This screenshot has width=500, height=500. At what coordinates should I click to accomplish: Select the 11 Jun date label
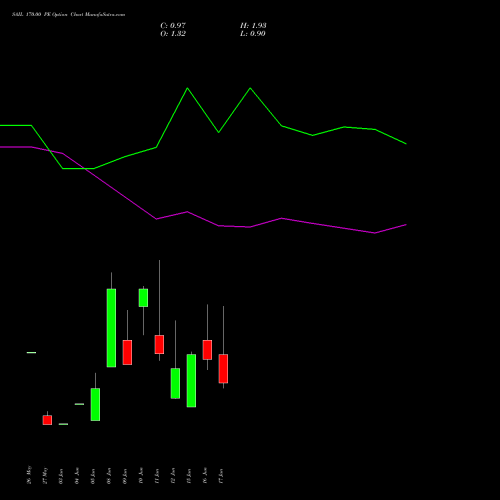coord(157,476)
